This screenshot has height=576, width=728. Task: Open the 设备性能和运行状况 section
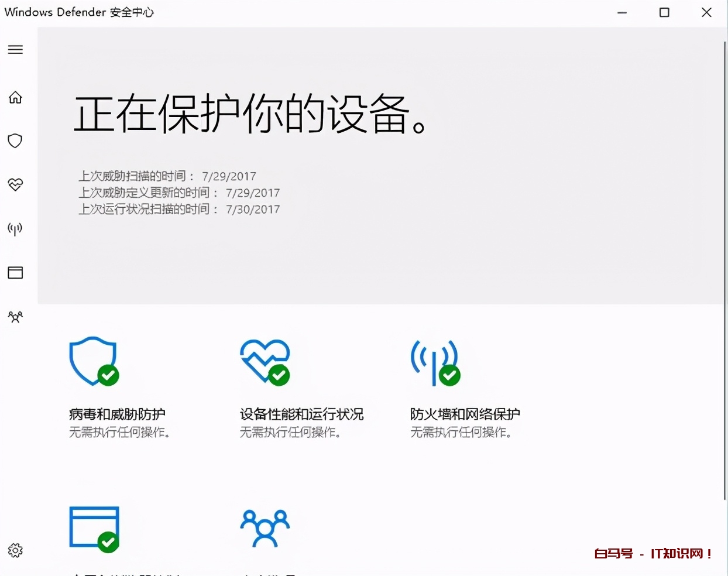coord(301,414)
